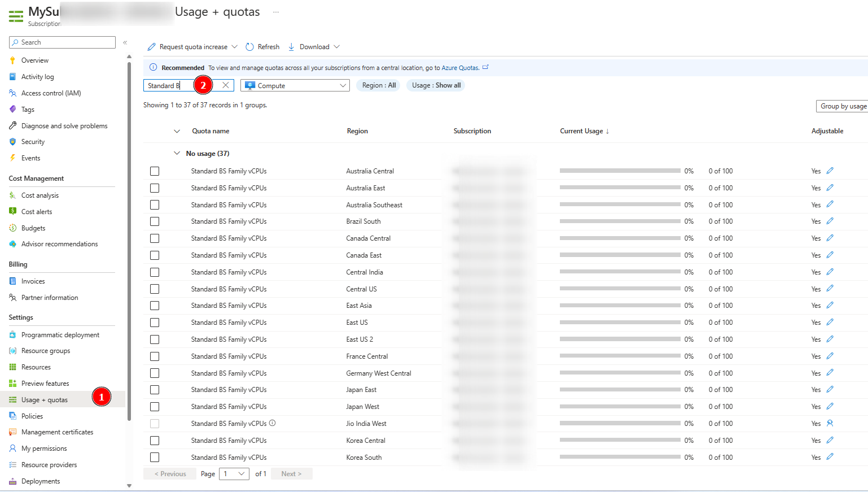
Task: Click the pencil edit icon for Brazil South
Action: [x=830, y=221]
